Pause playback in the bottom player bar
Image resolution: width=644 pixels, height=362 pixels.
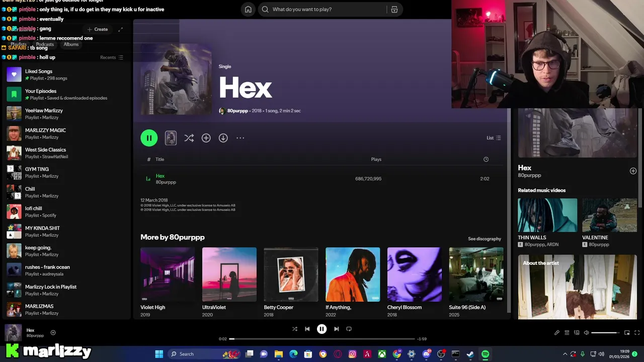click(x=321, y=329)
